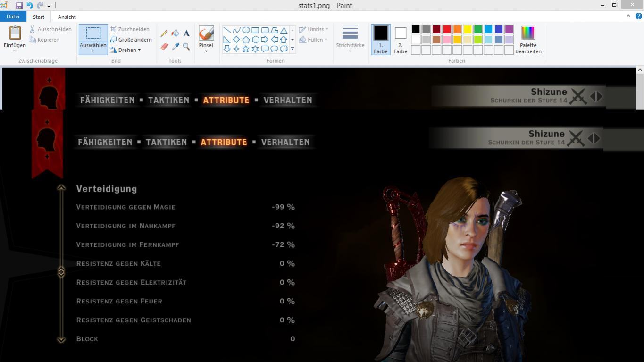This screenshot has height=362, width=644.
Task: Choose the Right arrow shape
Action: 265,39
